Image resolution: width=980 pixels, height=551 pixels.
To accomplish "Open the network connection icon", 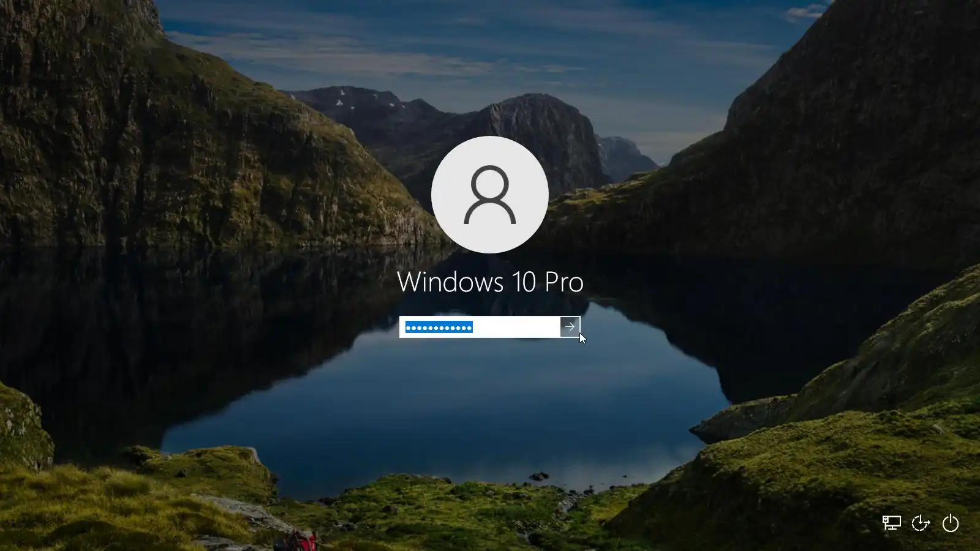I will [891, 523].
